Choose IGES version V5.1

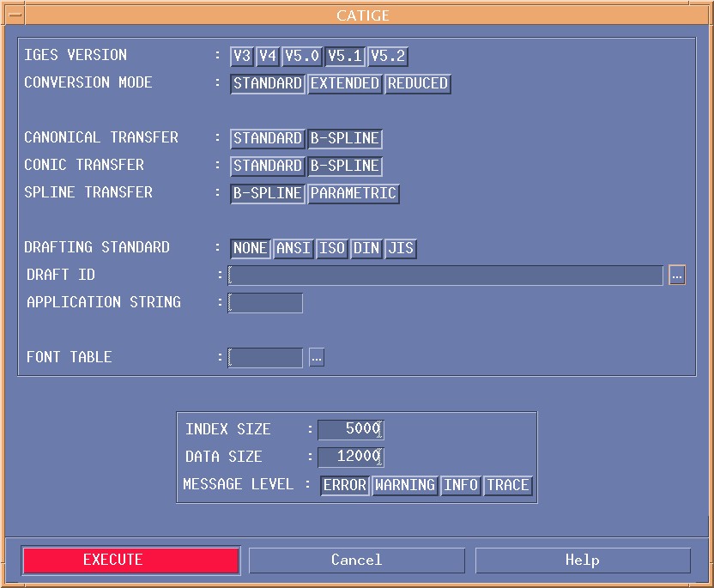click(x=345, y=56)
